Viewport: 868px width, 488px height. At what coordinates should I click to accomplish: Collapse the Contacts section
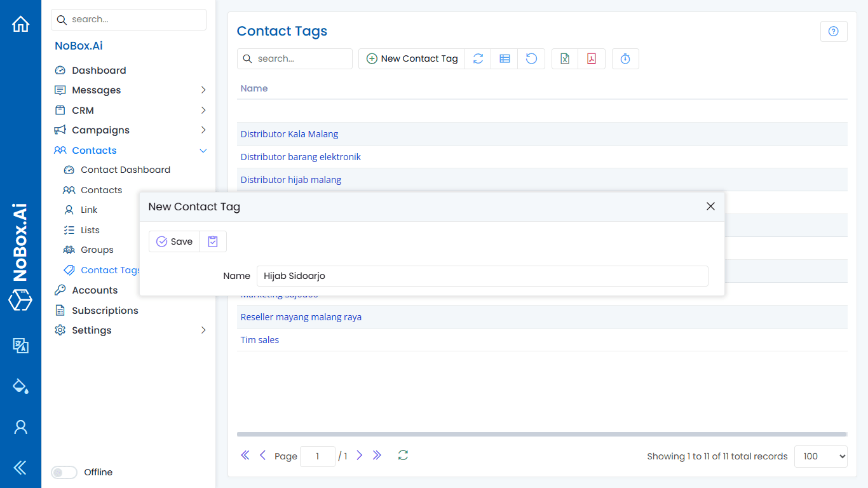[x=203, y=151]
